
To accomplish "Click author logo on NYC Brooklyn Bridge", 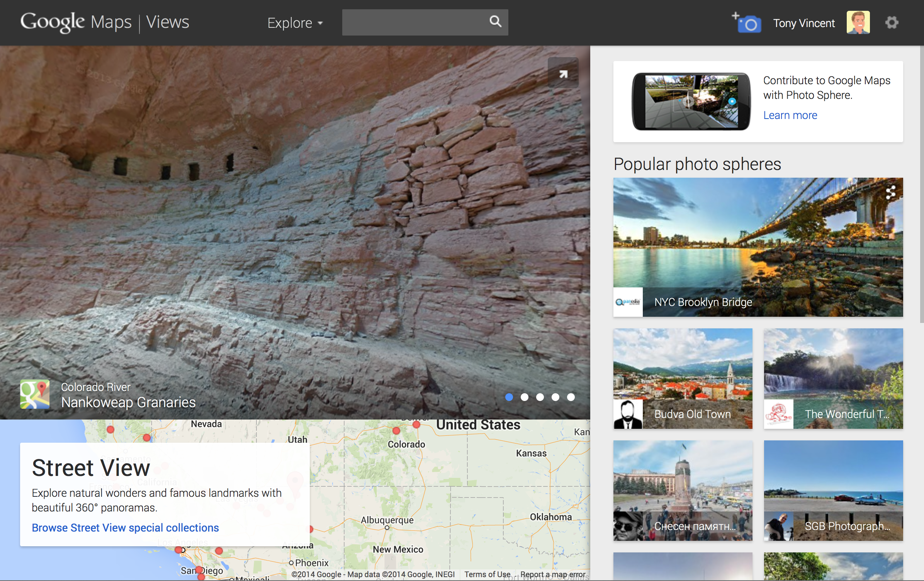I will (x=628, y=302).
